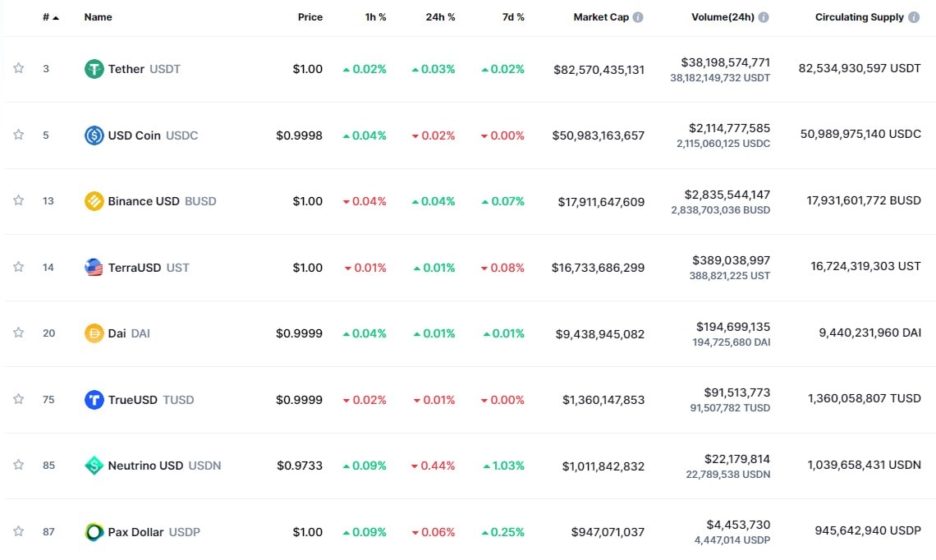Click the Neutrino USD logo icon

[94, 466]
